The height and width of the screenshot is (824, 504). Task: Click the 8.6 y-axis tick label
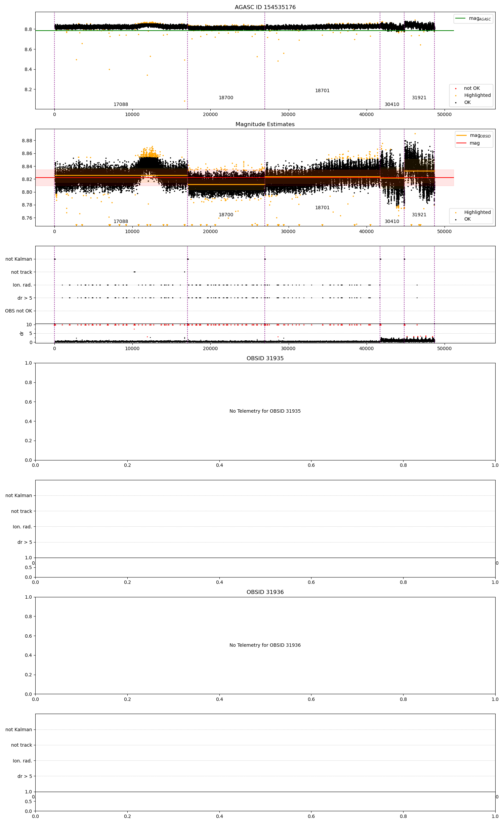(x=28, y=49)
